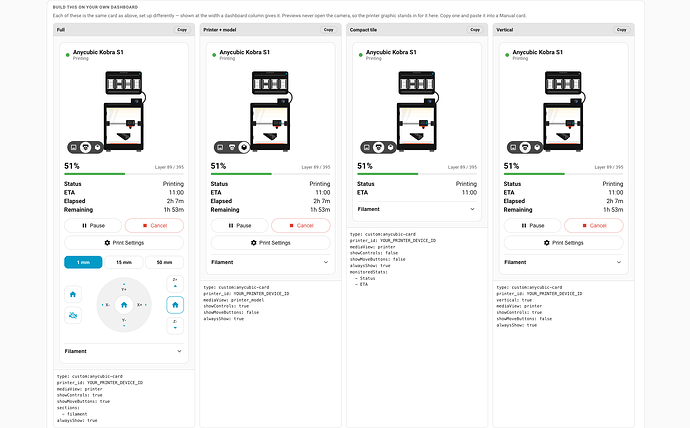Viewport: 690px width, 428px height.
Task: Choose the 1 mm step size
Action: (83, 262)
